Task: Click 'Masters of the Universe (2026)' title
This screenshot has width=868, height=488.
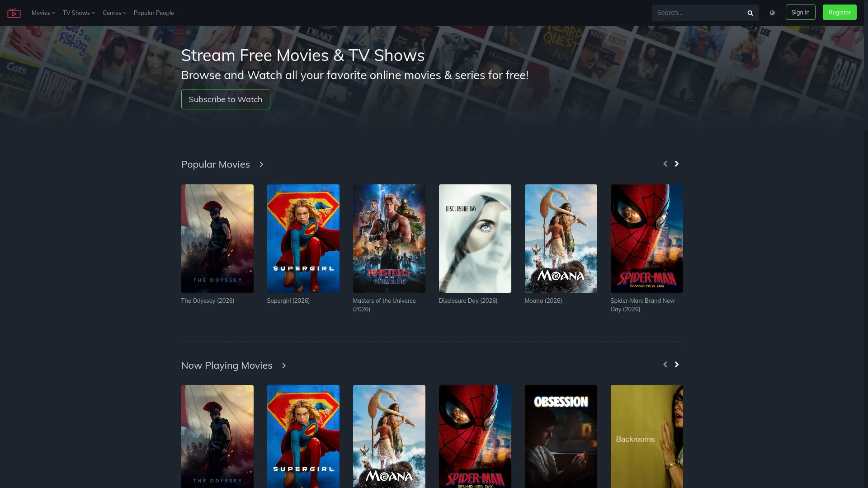Action: tap(384, 305)
